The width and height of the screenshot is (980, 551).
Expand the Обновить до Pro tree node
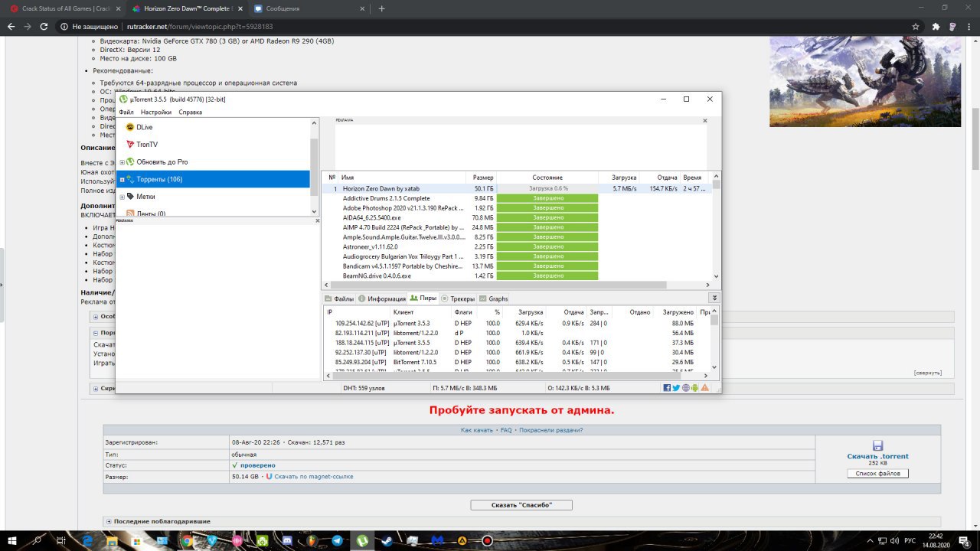(122, 162)
